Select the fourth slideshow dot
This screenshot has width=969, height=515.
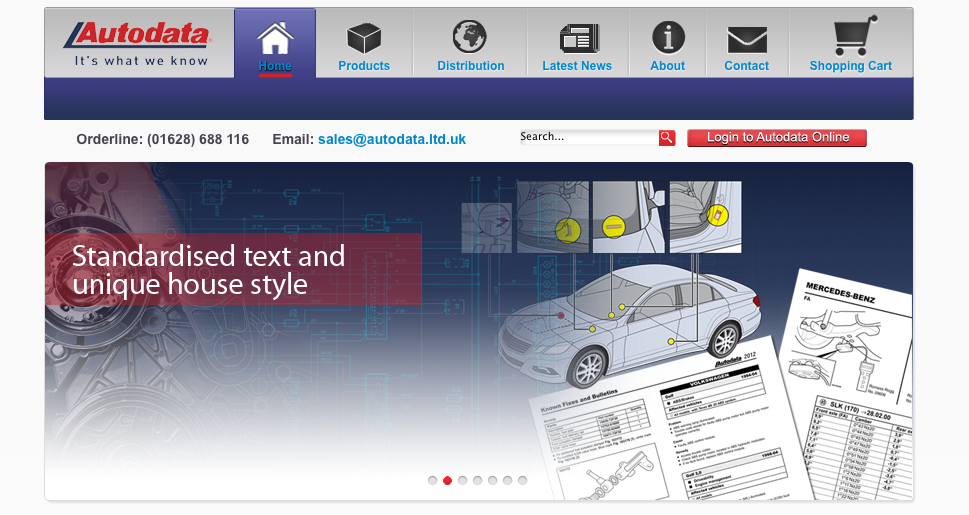[x=478, y=480]
